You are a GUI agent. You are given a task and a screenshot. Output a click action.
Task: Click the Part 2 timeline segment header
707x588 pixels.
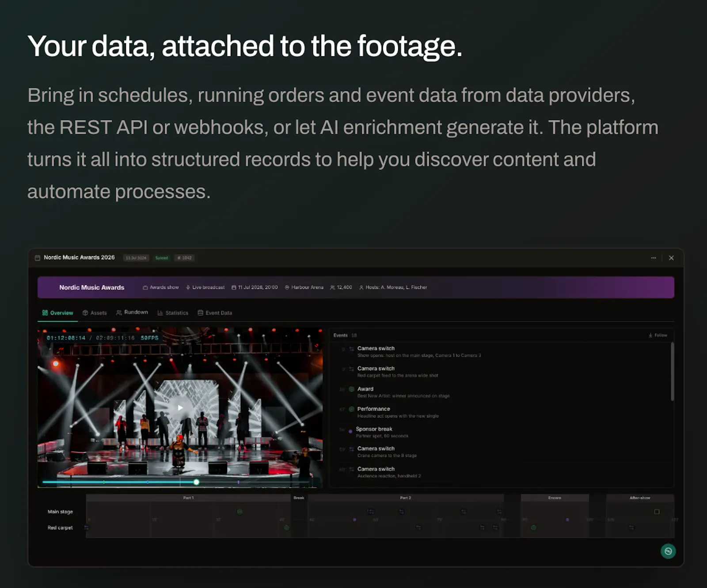coord(406,498)
